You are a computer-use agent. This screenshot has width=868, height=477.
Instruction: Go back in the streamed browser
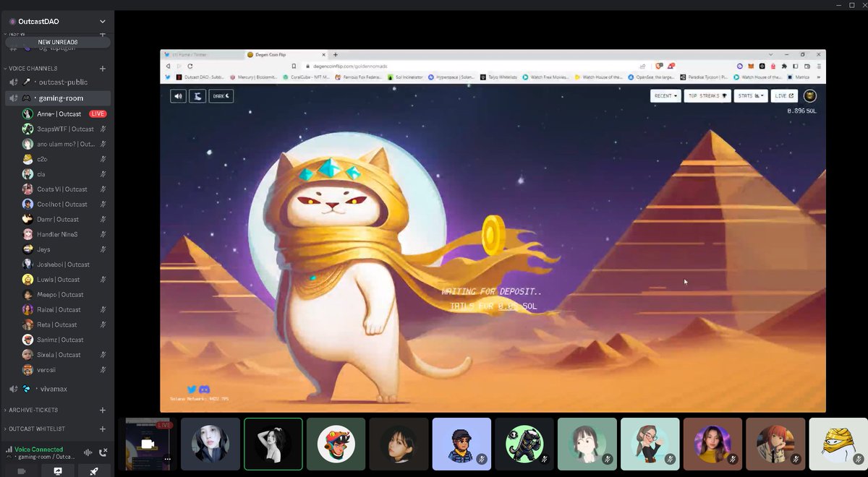point(169,66)
